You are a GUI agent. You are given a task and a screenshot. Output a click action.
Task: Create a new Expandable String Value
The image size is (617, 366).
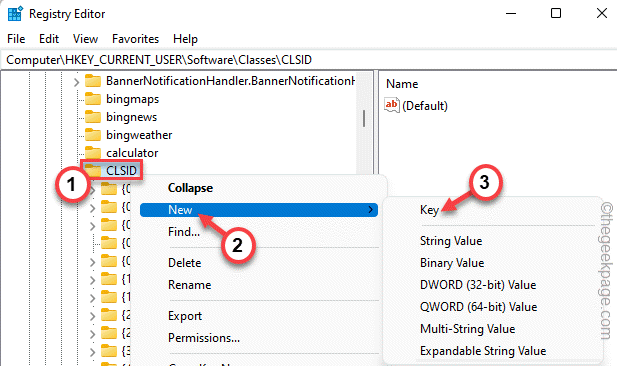coord(483,351)
